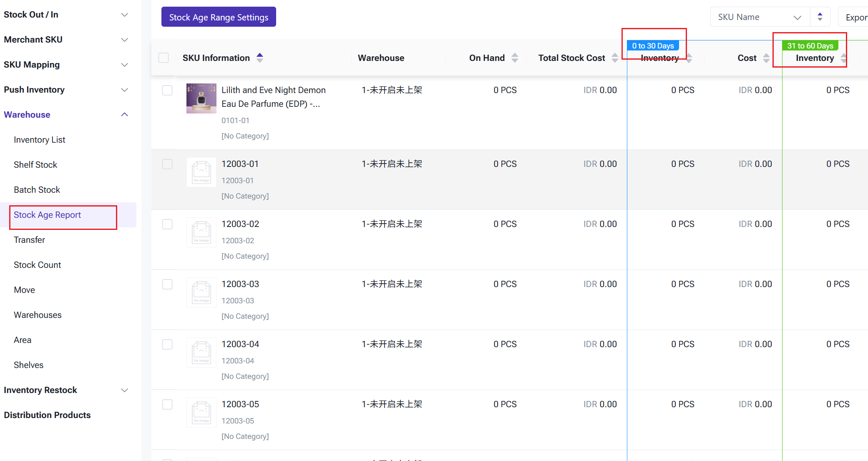This screenshot has height=461, width=868.
Task: Go to Stock Count in sidebar
Action: (37, 265)
